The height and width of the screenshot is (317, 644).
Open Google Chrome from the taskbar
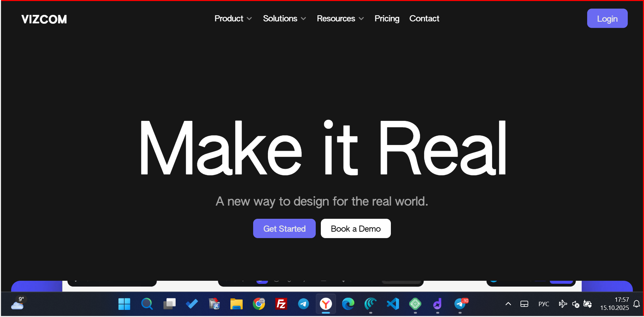point(259,304)
